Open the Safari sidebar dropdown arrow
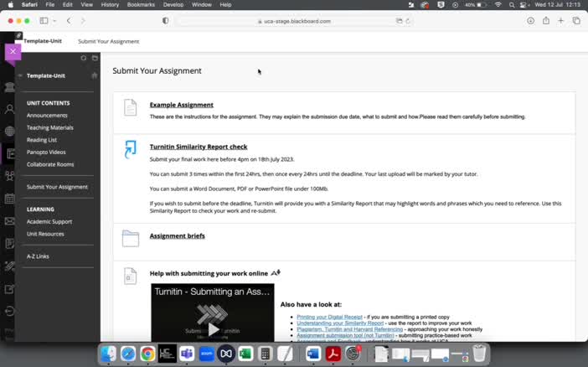The height and width of the screenshot is (367, 588). pyautogui.click(x=54, y=21)
